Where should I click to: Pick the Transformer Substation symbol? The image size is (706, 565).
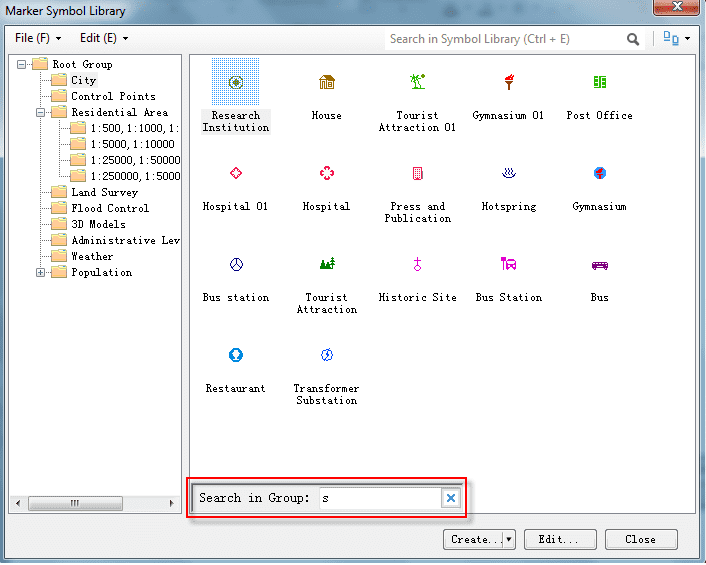pyautogui.click(x=326, y=356)
